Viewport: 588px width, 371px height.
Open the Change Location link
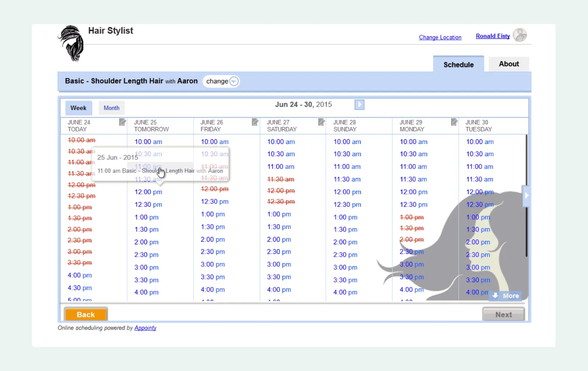(440, 37)
